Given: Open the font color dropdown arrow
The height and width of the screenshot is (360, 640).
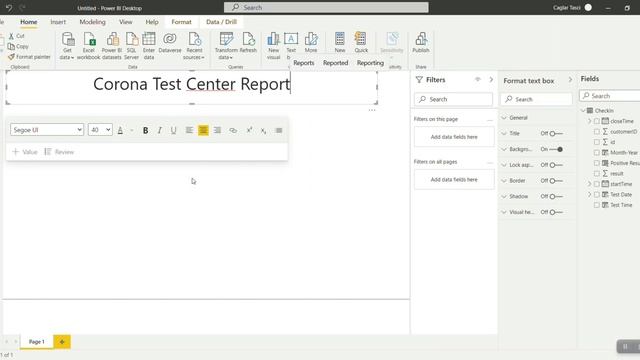Looking at the screenshot, I should tap(132, 130).
